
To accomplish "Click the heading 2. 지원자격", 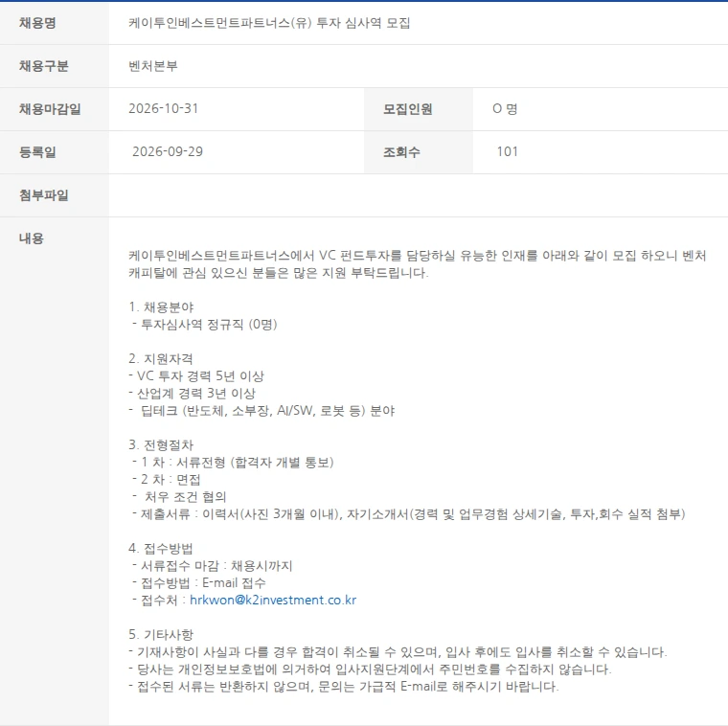I will click(161, 358).
